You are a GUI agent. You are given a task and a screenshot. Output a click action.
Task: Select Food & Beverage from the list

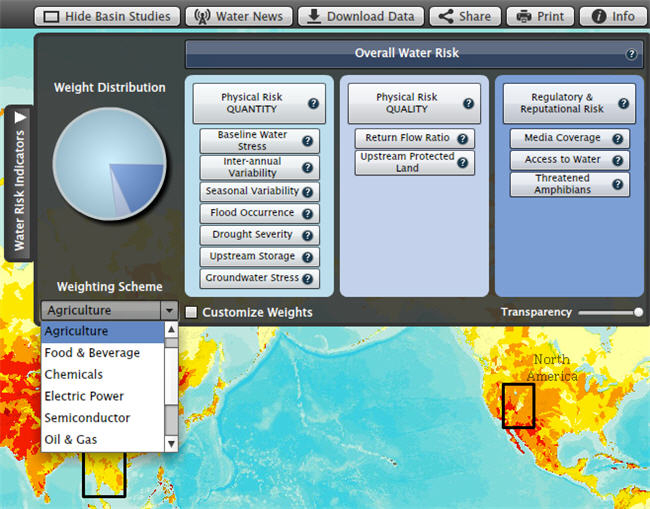pyautogui.click(x=92, y=353)
